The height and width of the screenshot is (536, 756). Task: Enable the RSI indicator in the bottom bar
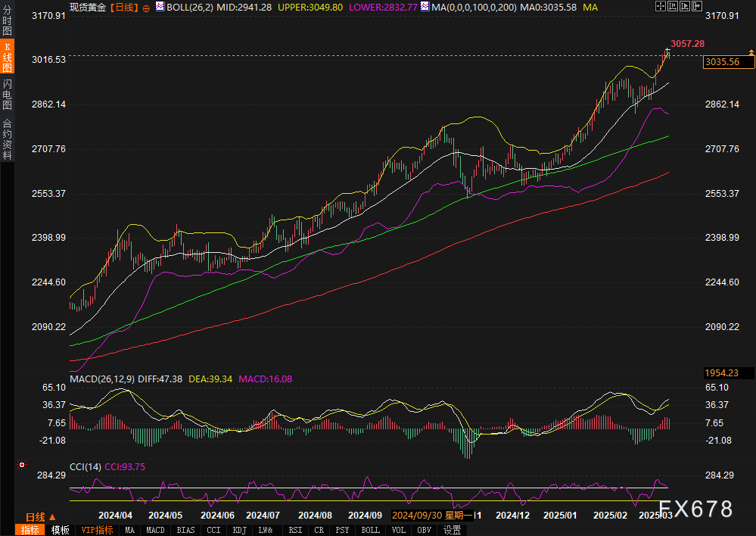[x=295, y=530]
